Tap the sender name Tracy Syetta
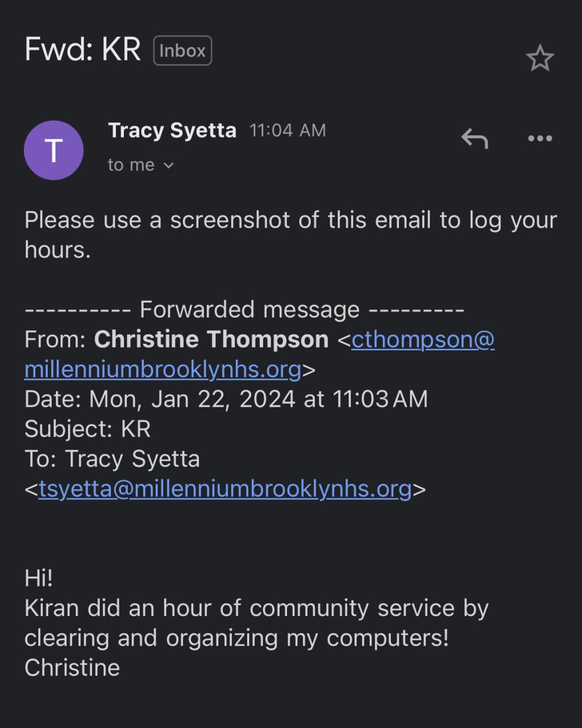 (x=172, y=130)
